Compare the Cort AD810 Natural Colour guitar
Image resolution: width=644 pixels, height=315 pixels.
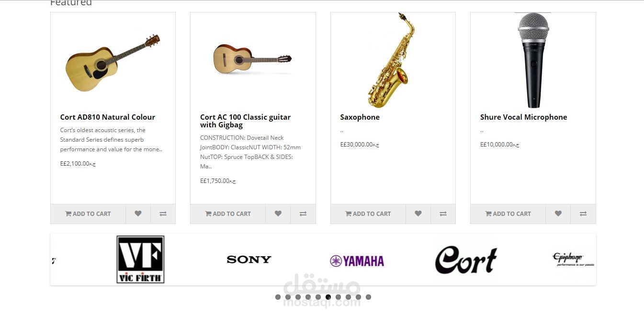pyautogui.click(x=163, y=214)
